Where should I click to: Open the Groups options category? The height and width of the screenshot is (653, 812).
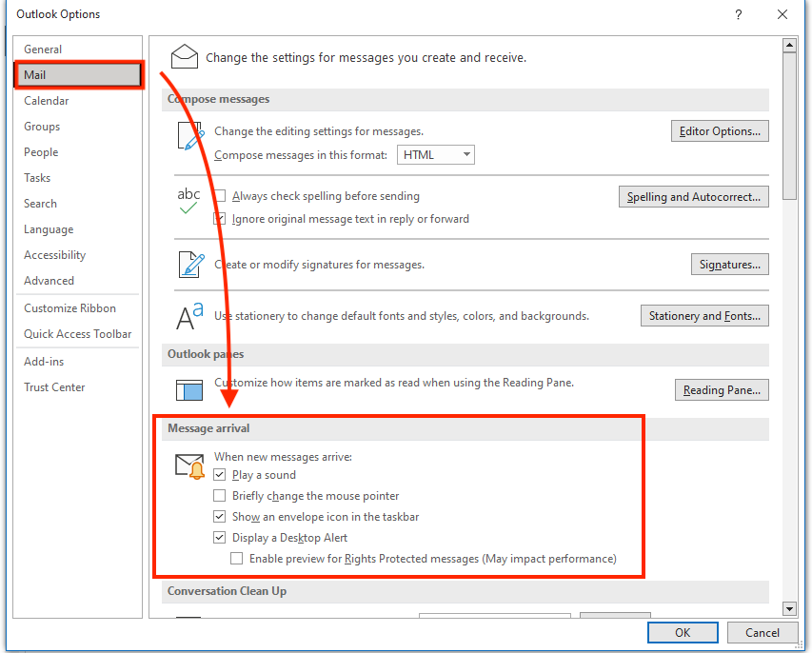coord(78,127)
